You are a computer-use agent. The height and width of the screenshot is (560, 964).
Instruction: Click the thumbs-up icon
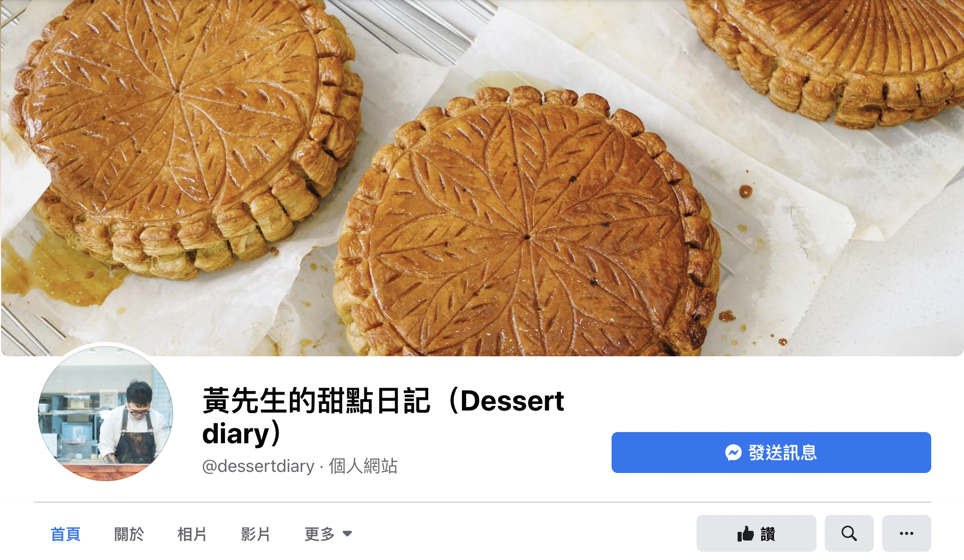(746, 534)
